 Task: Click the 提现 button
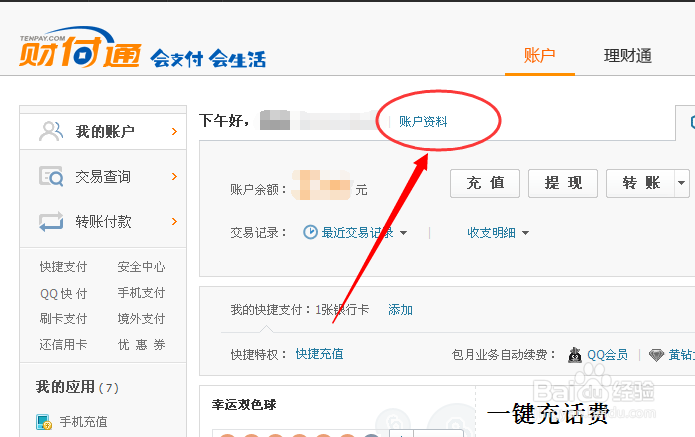[x=563, y=183]
